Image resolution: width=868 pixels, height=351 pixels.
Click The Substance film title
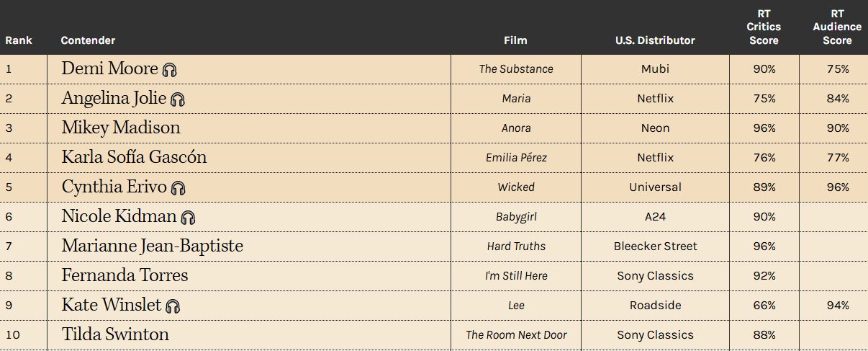point(516,69)
